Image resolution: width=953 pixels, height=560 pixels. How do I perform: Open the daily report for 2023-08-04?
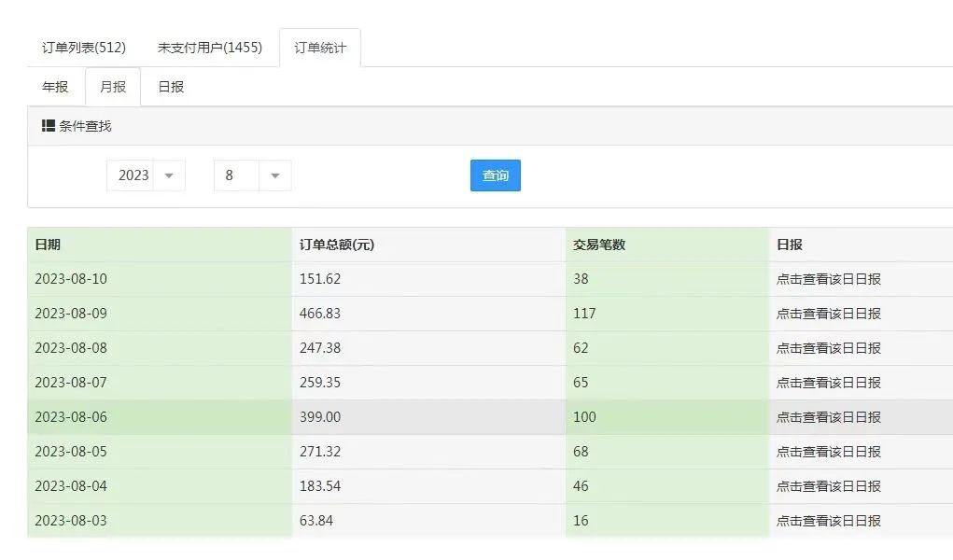[x=827, y=486]
